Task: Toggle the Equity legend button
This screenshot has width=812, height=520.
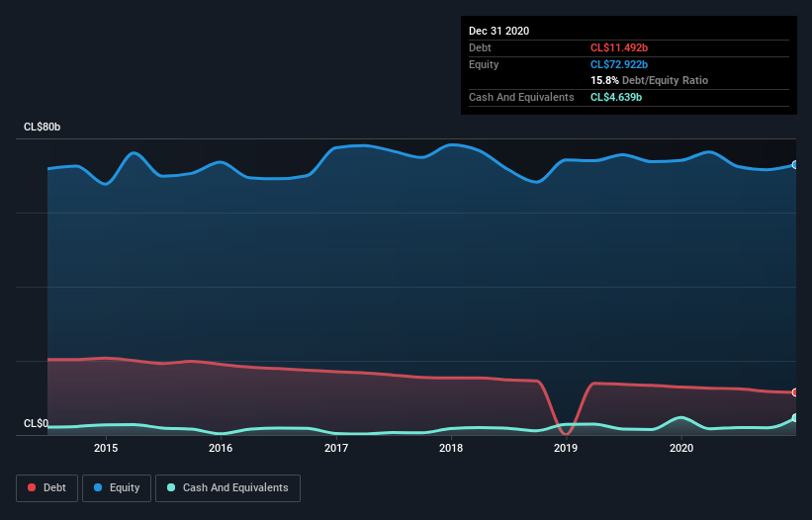Action: [x=117, y=488]
